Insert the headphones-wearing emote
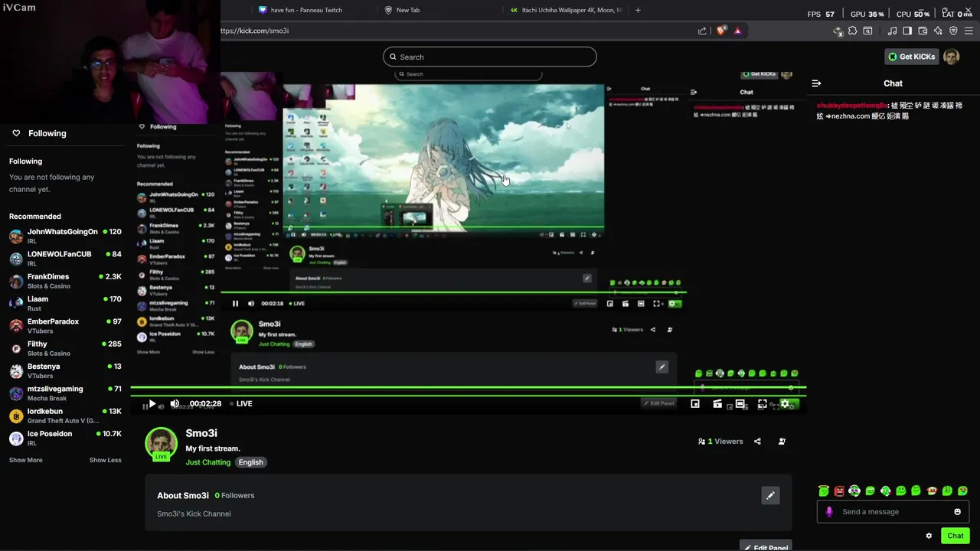 coord(854,491)
